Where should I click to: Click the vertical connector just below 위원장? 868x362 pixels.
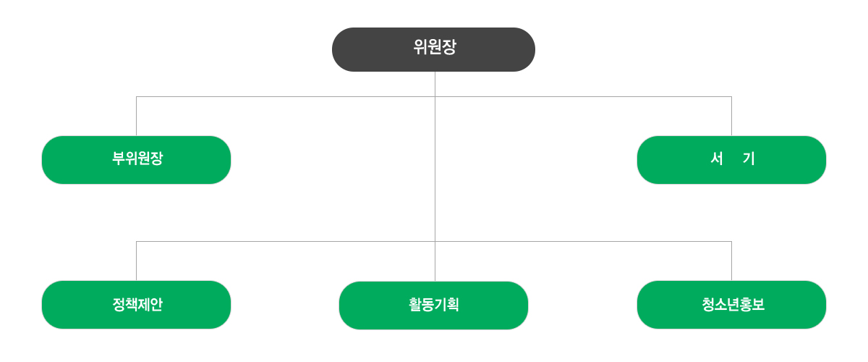click(x=435, y=84)
